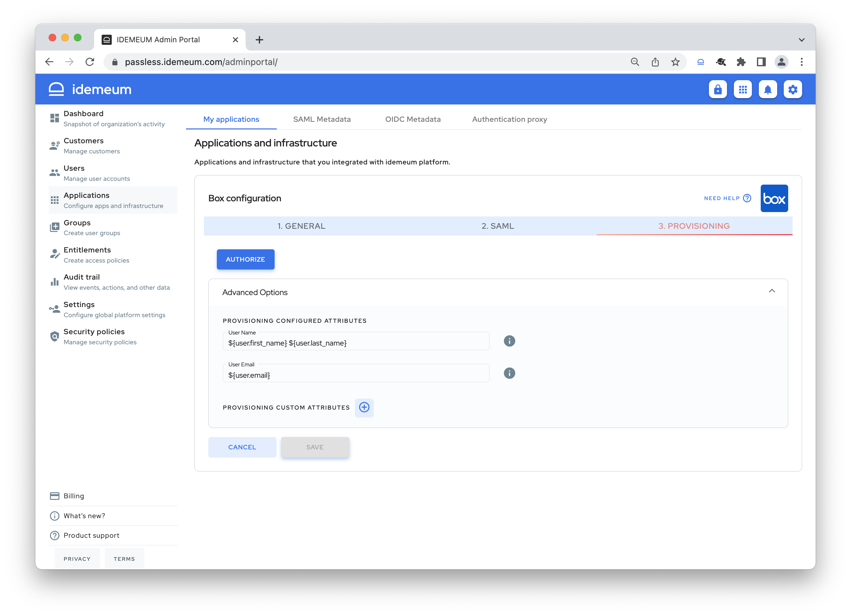Toggle the browser side panel icon
851x616 pixels.
coord(761,62)
